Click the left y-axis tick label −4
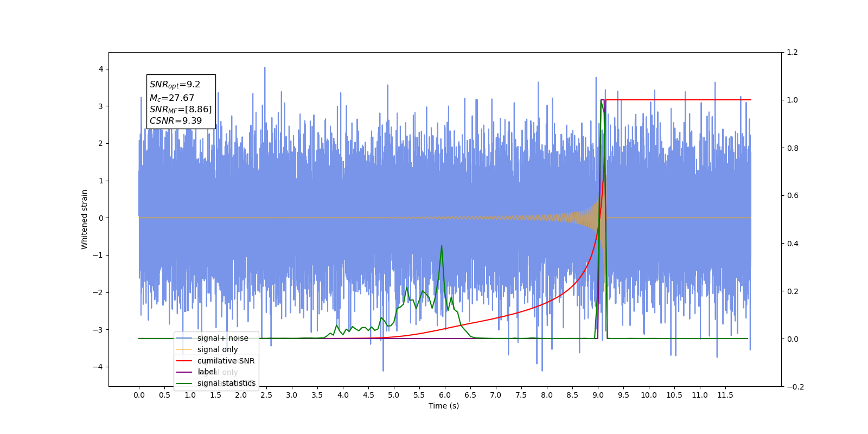The image size is (868, 434). point(98,367)
